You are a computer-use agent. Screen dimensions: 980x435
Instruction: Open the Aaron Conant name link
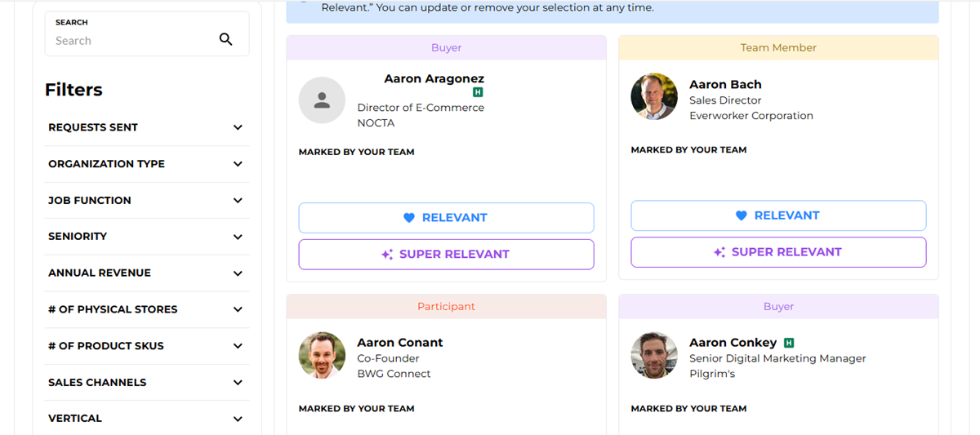click(x=400, y=343)
